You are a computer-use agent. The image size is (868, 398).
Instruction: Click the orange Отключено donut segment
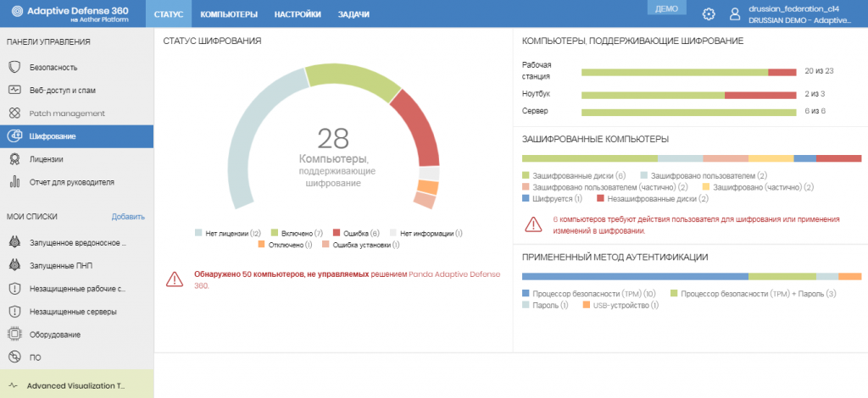click(x=428, y=187)
